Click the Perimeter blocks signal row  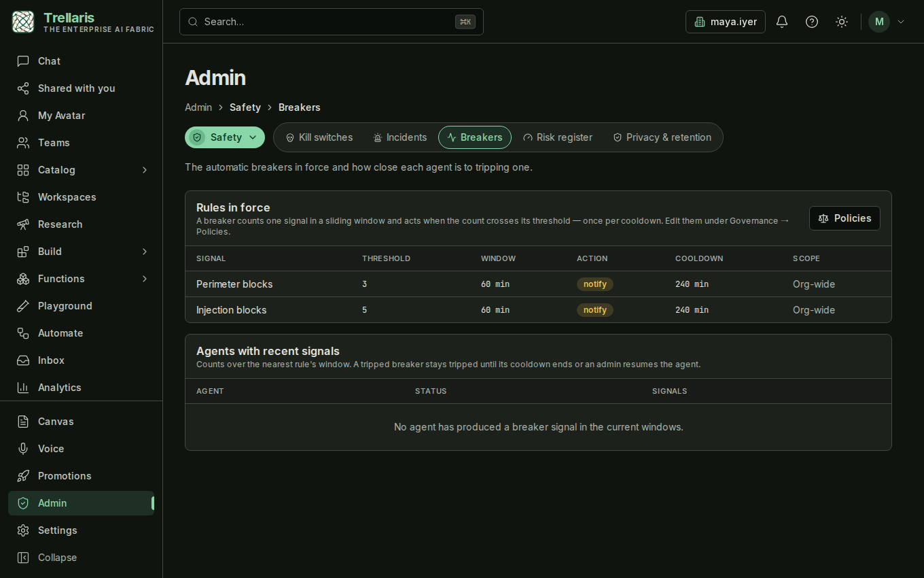pos(538,284)
